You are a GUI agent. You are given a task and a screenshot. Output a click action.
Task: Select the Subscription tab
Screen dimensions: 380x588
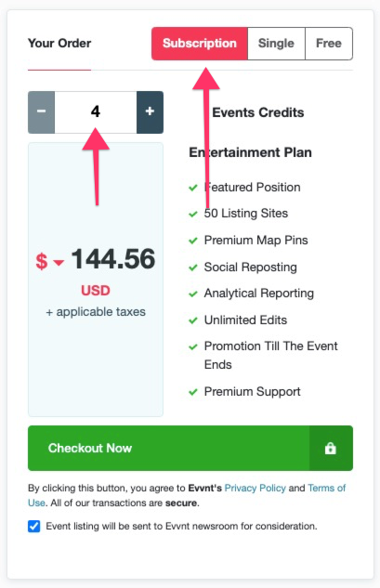click(200, 44)
